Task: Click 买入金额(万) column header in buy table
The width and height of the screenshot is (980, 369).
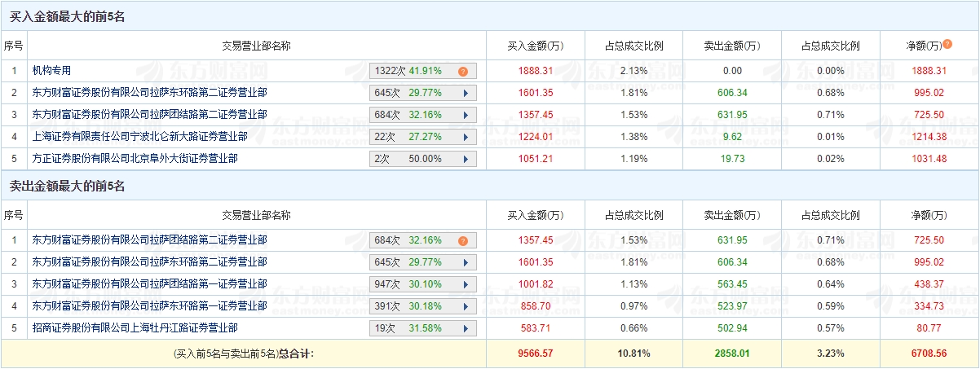Action: [535, 46]
